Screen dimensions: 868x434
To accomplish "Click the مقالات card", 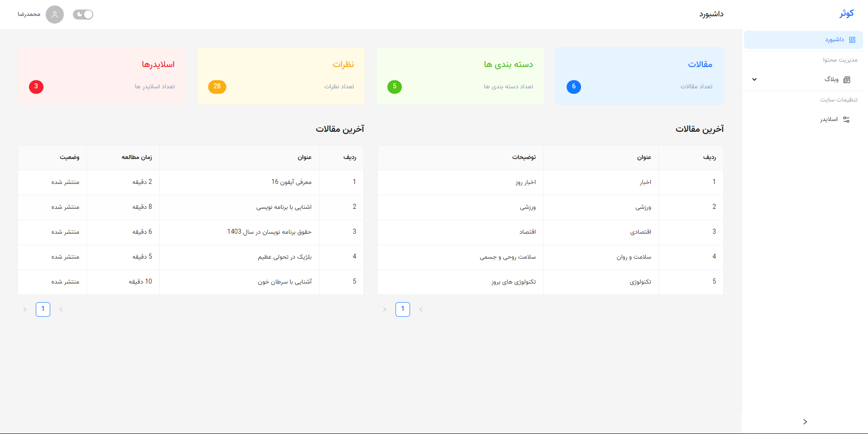I will pos(639,76).
